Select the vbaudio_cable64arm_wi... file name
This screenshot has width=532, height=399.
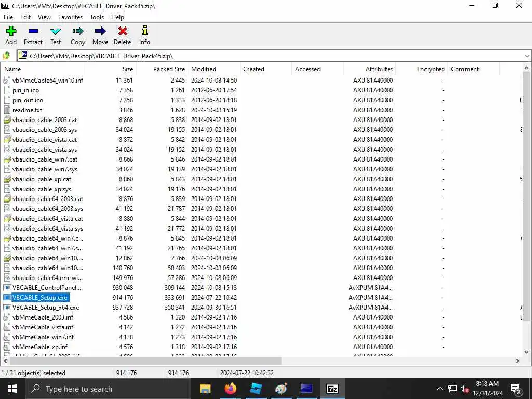click(47, 278)
